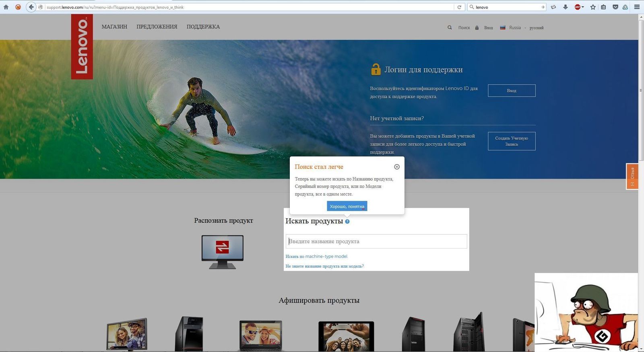
Task: Click the Распознать продукт monitor icon
Action: point(223,252)
